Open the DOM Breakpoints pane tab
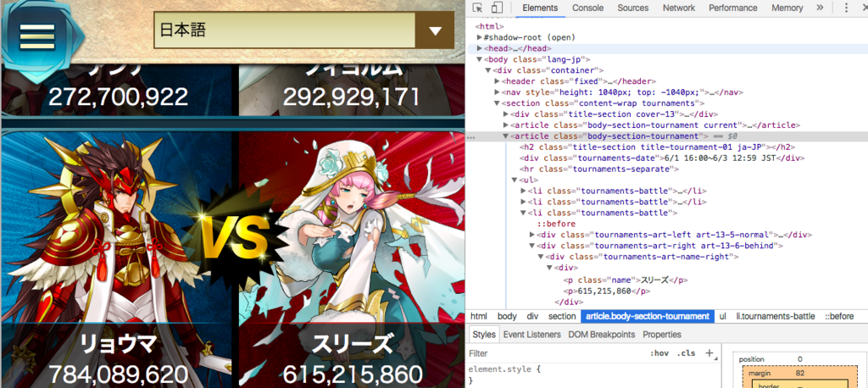The height and width of the screenshot is (388, 868). (601, 335)
